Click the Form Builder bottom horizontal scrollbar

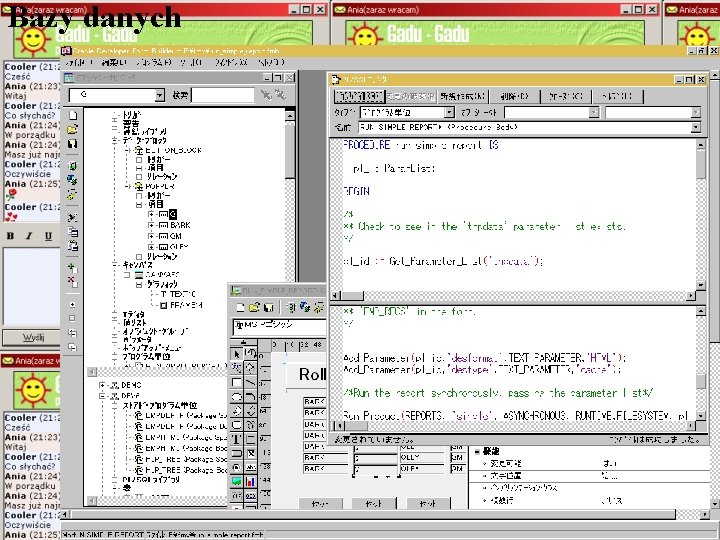(x=383, y=515)
